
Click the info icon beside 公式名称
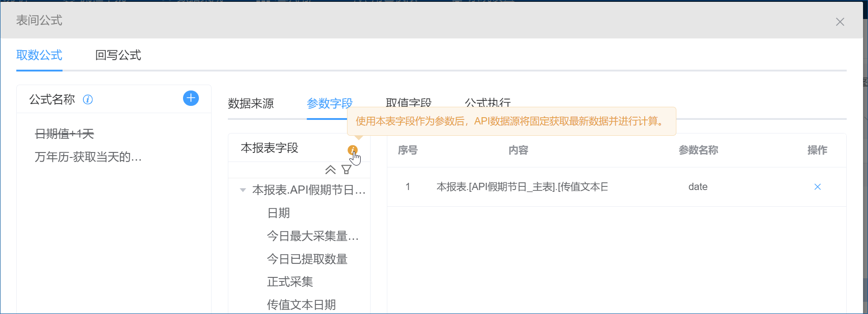88,100
